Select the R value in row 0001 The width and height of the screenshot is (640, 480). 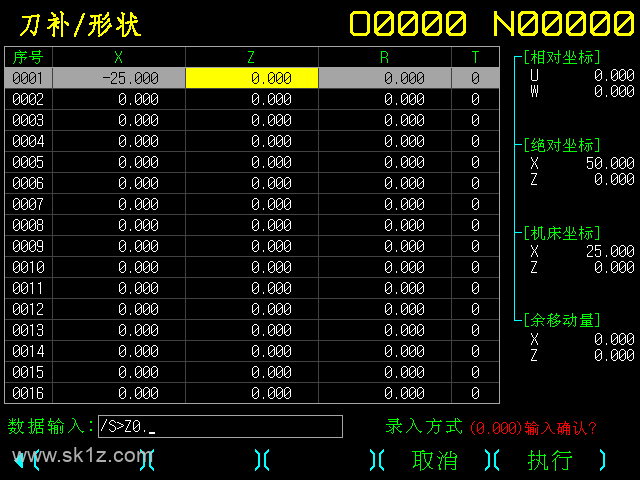385,78
